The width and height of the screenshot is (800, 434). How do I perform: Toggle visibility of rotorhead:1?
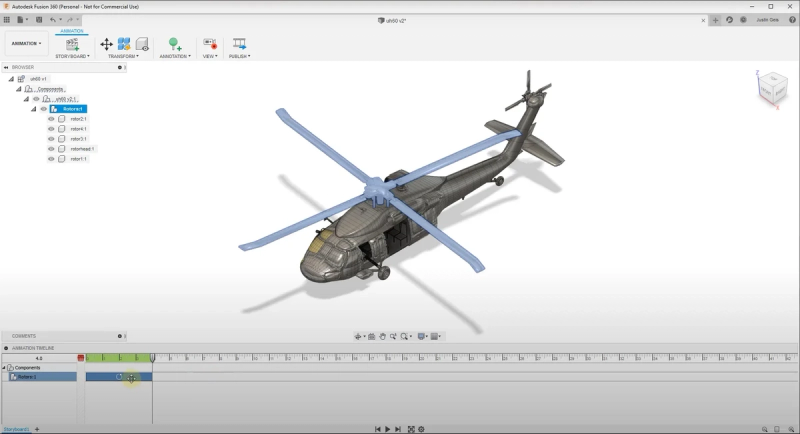(51, 149)
